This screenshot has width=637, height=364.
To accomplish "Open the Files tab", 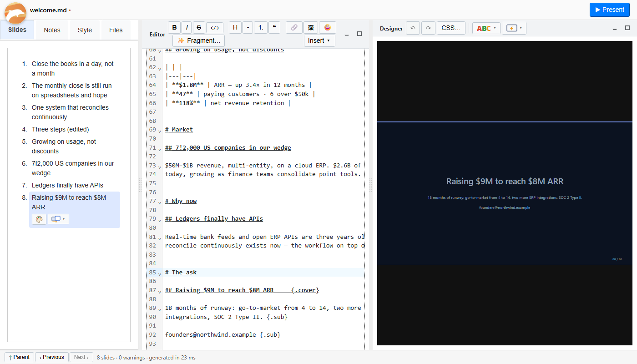I will click(x=116, y=30).
